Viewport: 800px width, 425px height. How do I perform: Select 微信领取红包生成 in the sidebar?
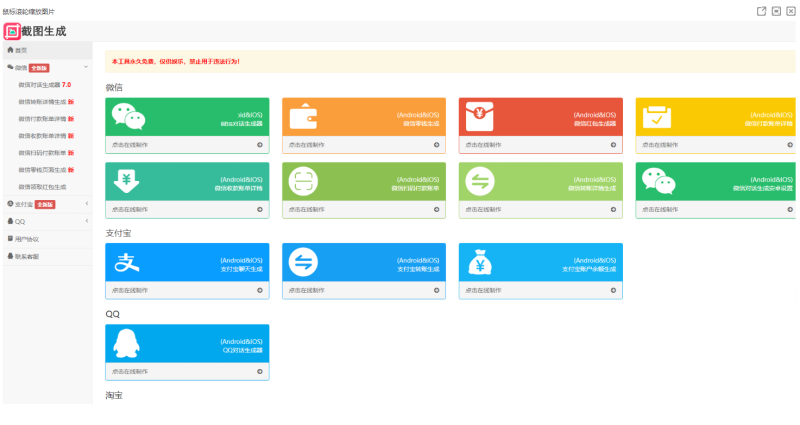click(41, 186)
